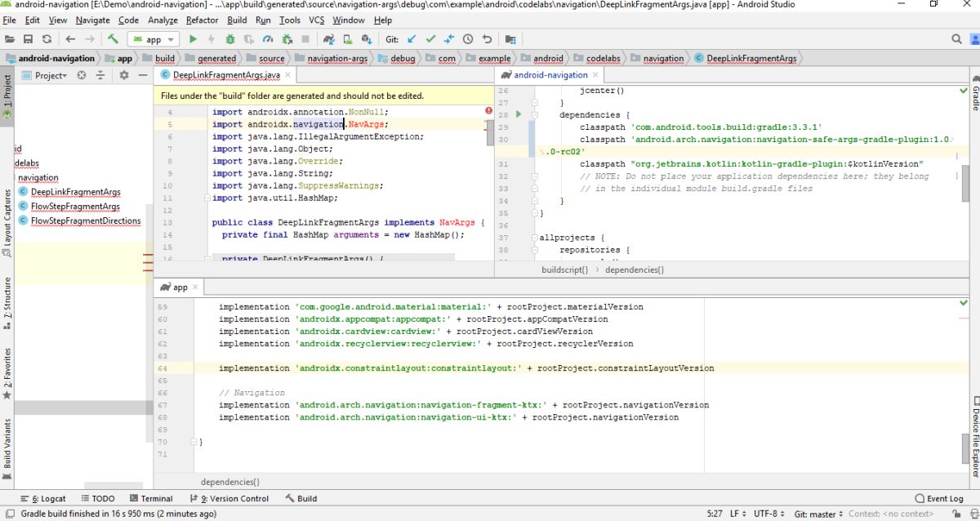Select FlowStepFragmentDirections in project tree
This screenshot has height=521, width=980.
click(85, 220)
